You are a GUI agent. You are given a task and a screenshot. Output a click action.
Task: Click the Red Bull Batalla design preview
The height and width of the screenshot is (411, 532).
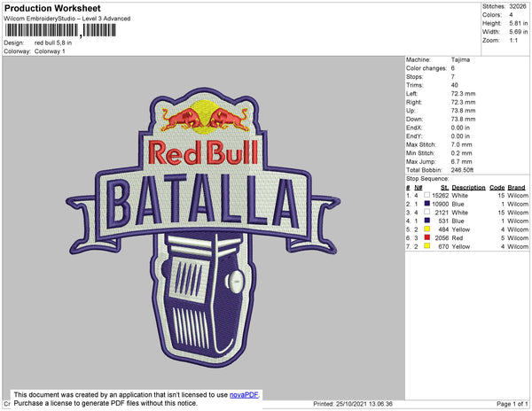point(203,228)
